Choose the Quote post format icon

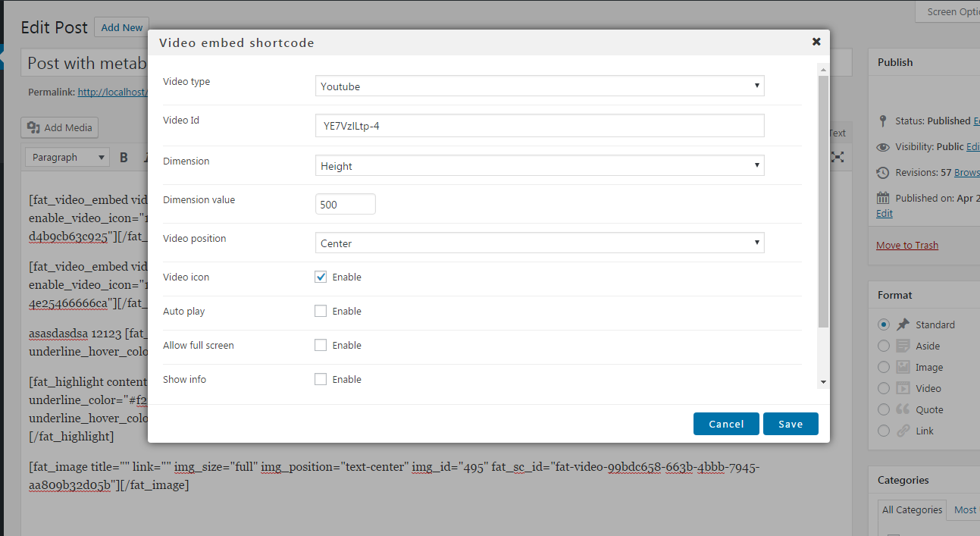click(x=903, y=409)
